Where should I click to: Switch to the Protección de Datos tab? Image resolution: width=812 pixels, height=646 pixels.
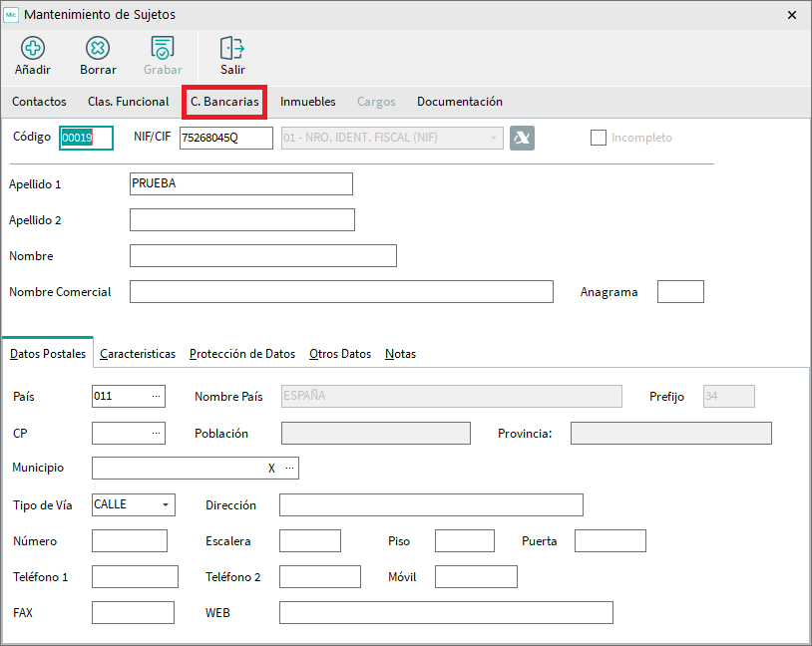click(x=242, y=354)
